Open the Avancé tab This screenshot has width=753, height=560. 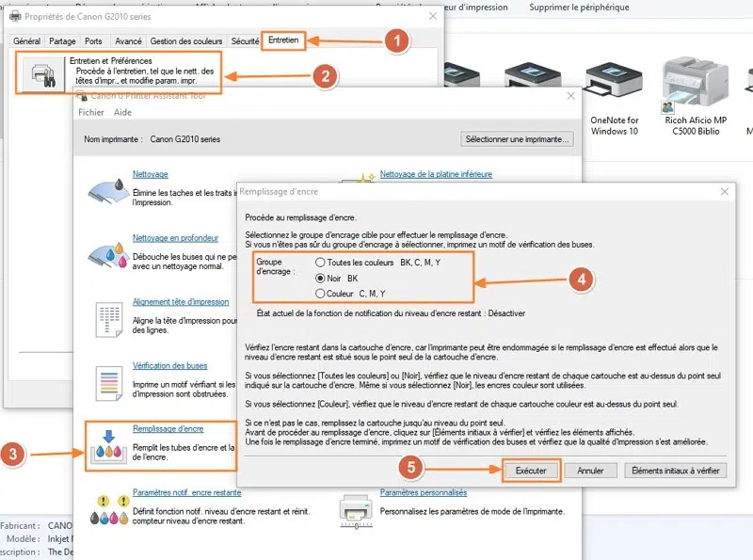click(x=128, y=41)
